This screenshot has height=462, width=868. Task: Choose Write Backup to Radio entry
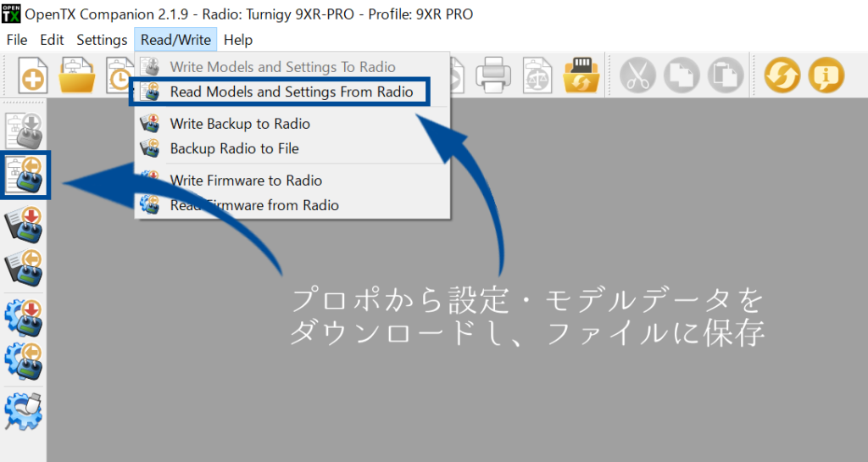click(292, 124)
